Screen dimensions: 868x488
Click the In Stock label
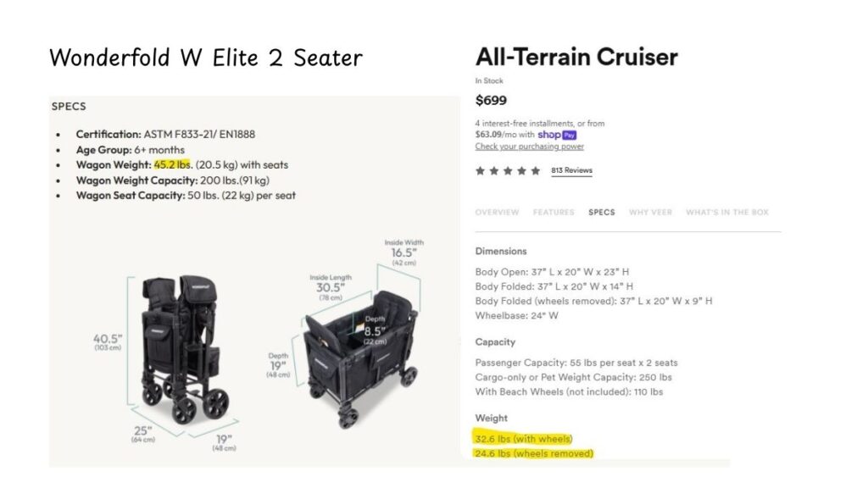[490, 80]
